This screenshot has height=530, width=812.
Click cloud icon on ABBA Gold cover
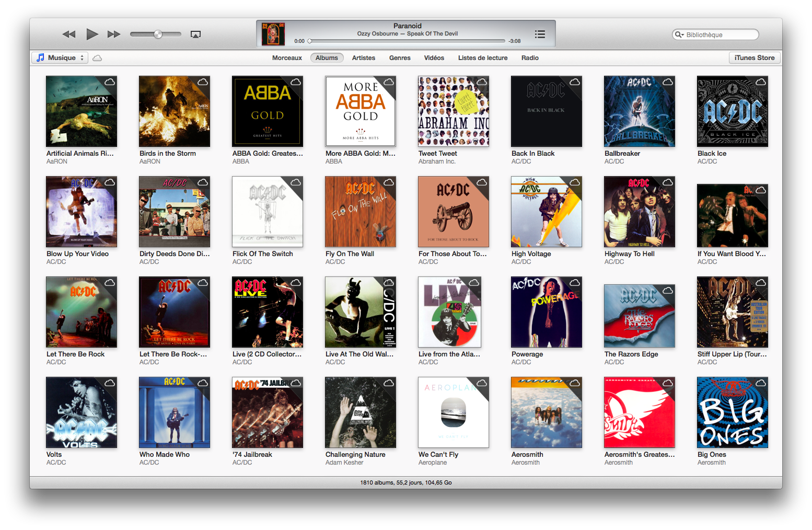296,82
